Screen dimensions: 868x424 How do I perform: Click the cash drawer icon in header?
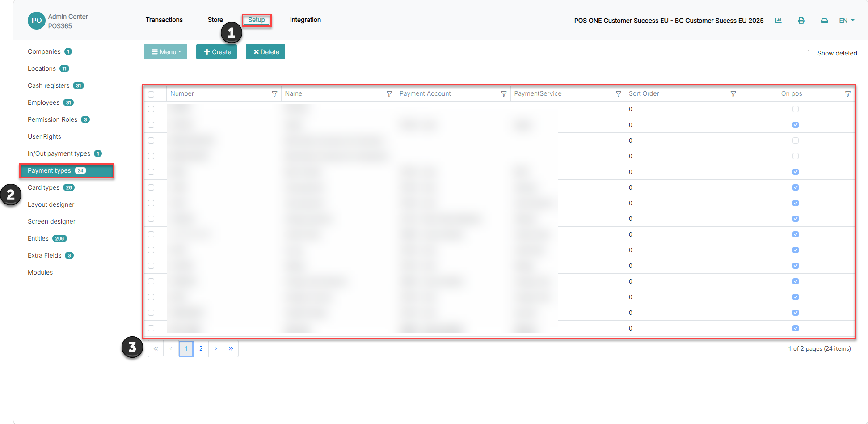click(824, 21)
